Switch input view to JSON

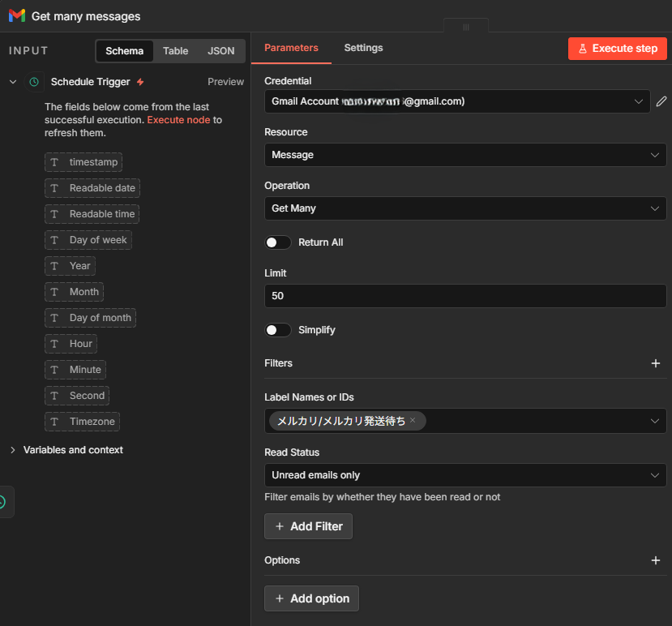[x=220, y=51]
